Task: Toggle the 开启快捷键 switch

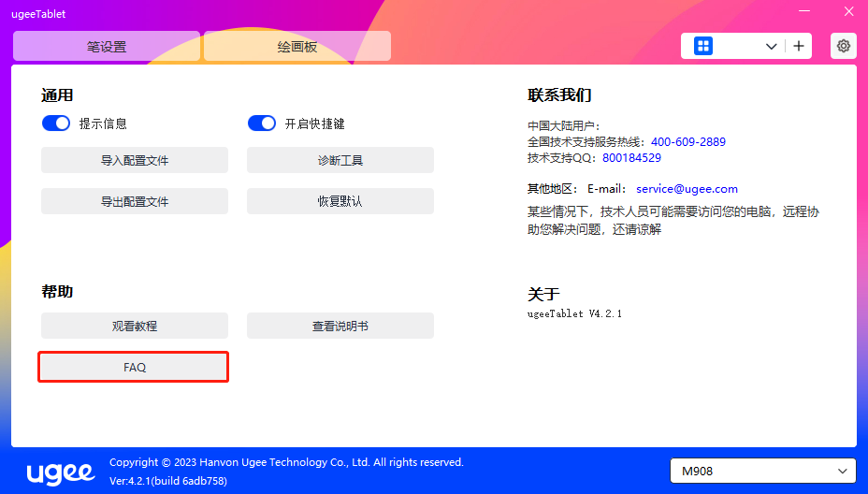Action: tap(261, 123)
